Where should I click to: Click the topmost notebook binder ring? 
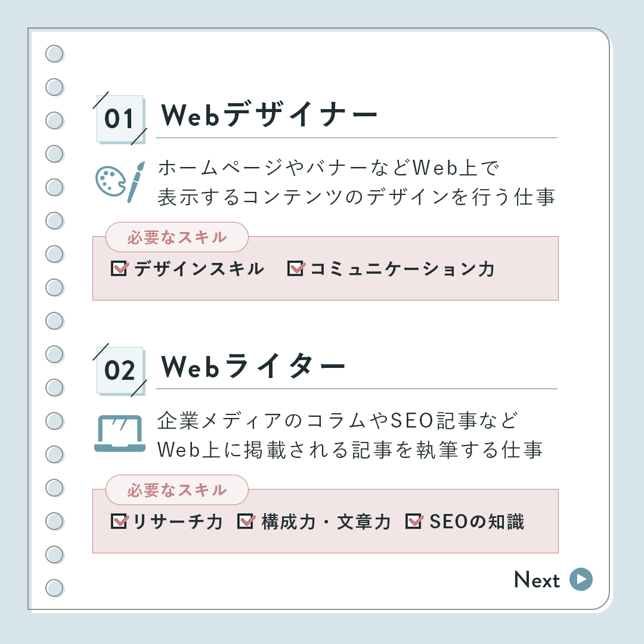(54, 54)
